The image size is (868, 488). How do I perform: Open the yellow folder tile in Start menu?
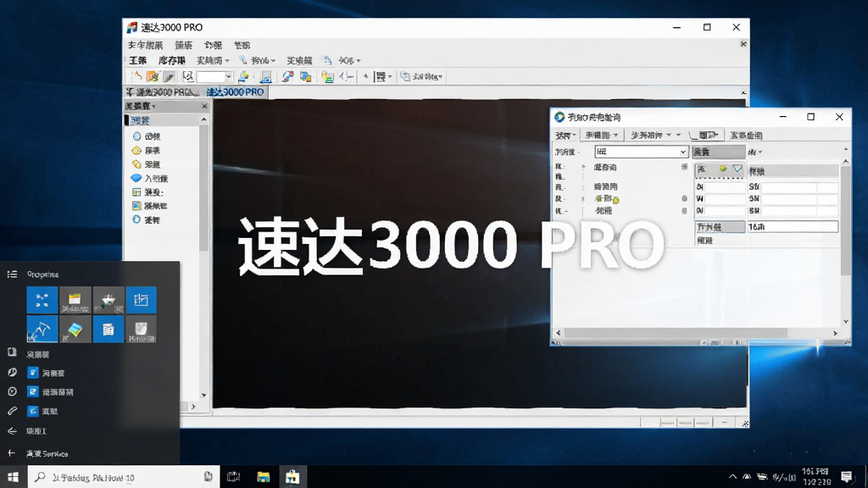coord(75,301)
